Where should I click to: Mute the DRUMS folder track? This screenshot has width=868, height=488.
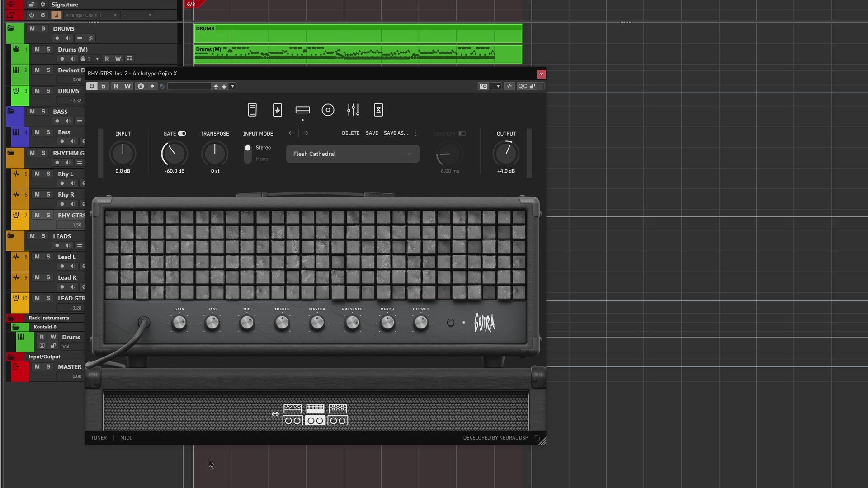coord(32,28)
